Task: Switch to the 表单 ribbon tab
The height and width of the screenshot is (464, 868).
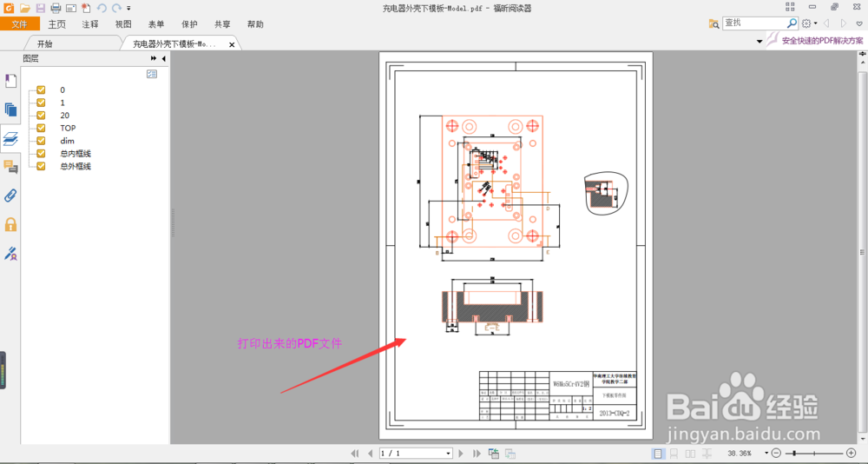Action: (x=156, y=23)
